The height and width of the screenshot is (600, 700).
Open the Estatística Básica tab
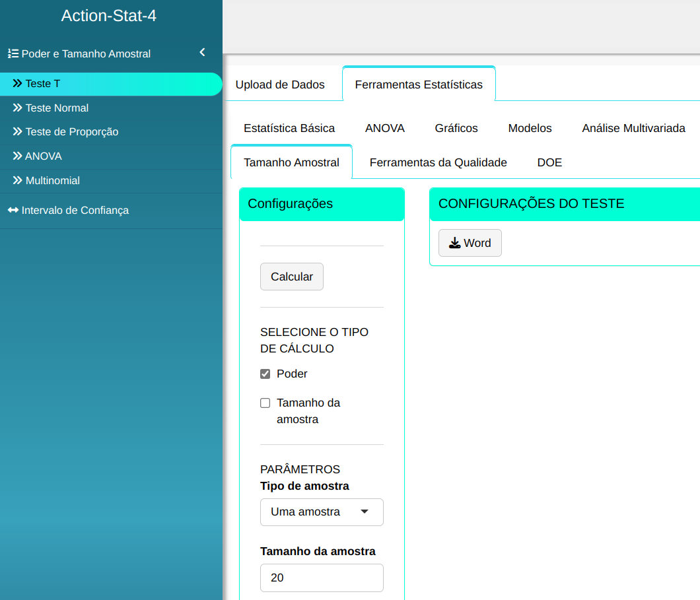(x=289, y=129)
